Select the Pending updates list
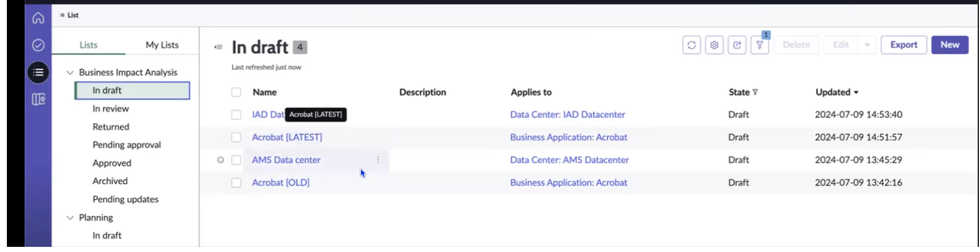Image resolution: width=980 pixels, height=252 pixels. pyautogui.click(x=126, y=199)
